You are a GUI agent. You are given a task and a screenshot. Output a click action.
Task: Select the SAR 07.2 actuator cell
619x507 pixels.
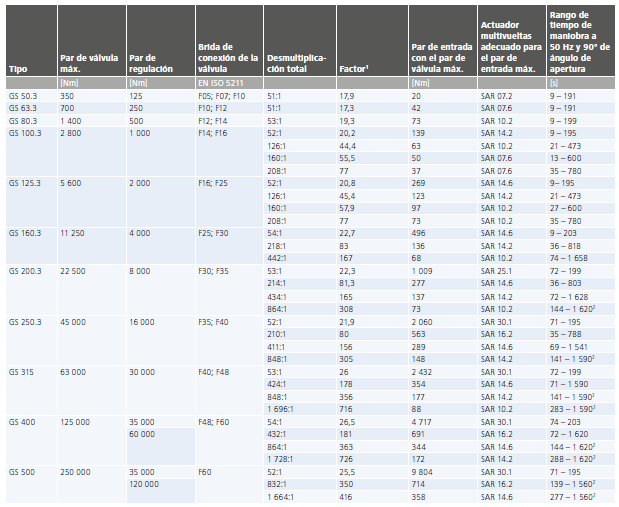[496, 94]
